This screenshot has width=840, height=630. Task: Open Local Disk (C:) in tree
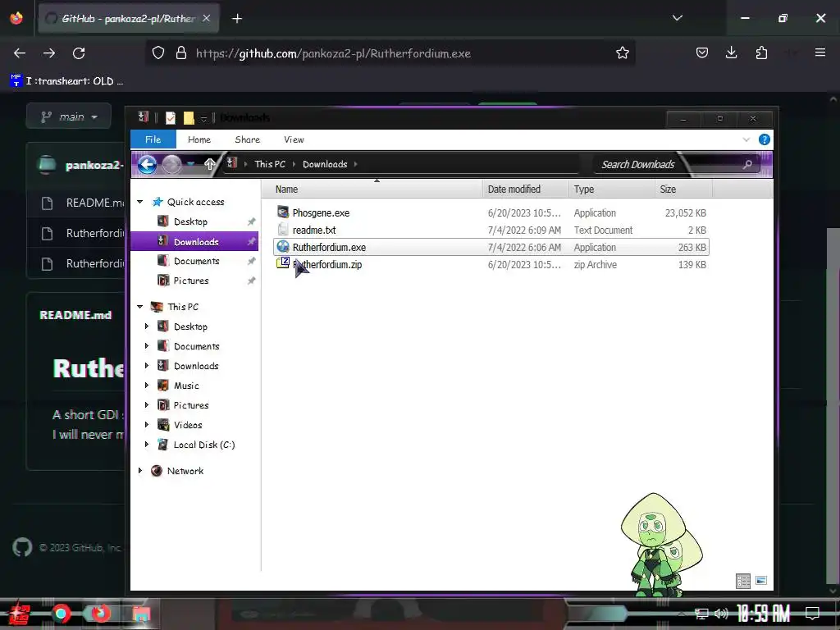(203, 445)
